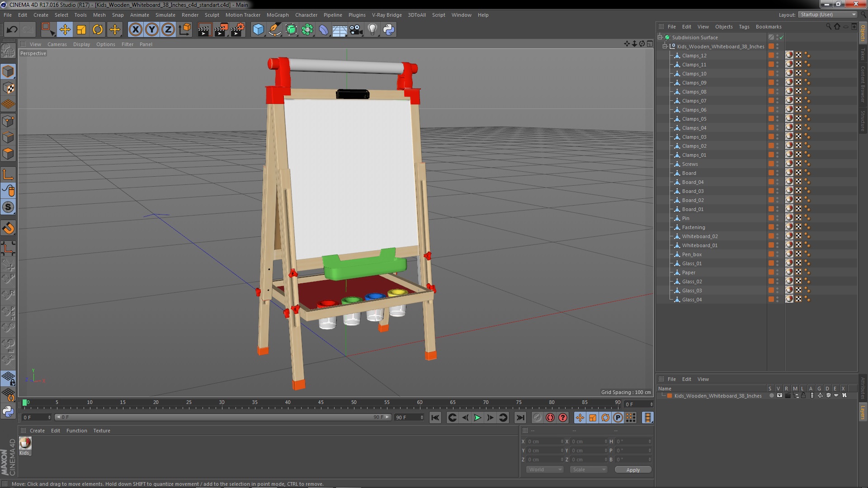Select the Whiteboard_02 object
This screenshot has width=868, height=488.
(x=699, y=236)
